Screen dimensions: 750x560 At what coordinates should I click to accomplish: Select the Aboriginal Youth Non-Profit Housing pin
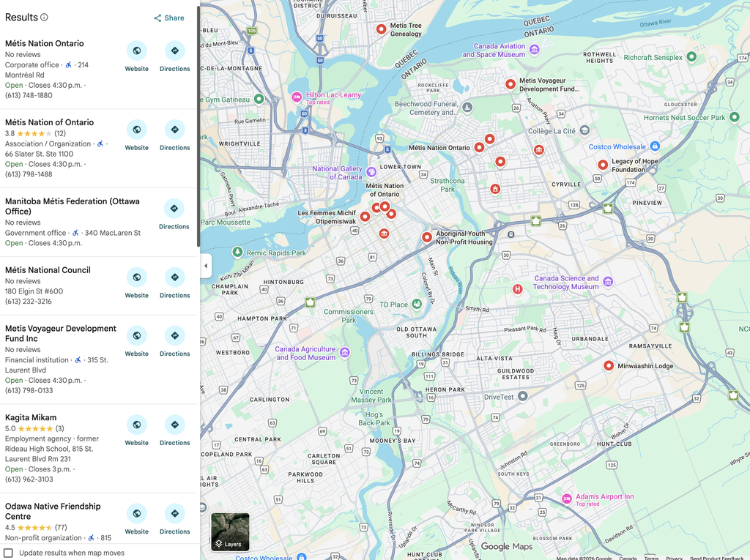[x=427, y=236]
